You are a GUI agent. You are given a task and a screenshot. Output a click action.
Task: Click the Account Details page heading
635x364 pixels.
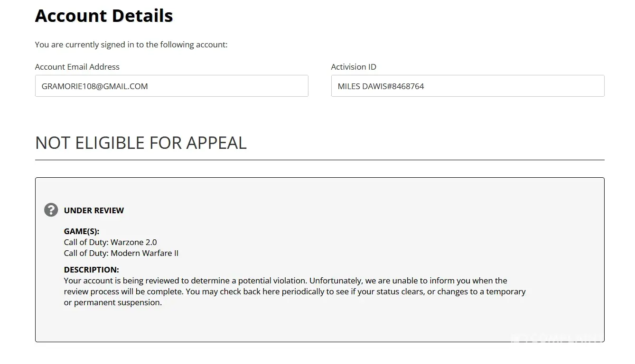[x=104, y=16]
